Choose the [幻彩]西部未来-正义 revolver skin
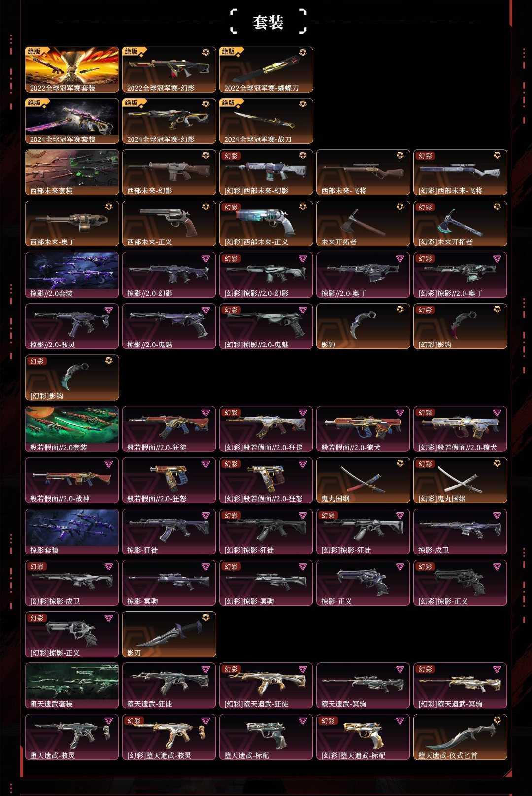532x796 pixels. point(266,223)
